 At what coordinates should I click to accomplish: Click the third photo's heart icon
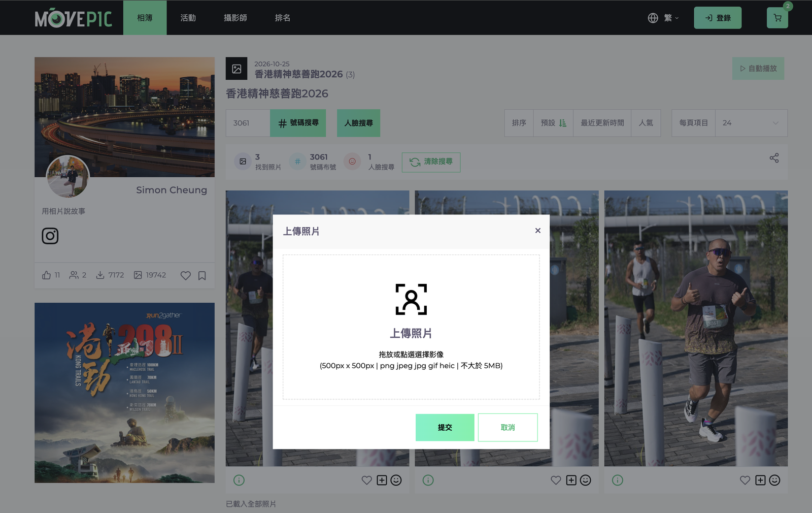point(745,480)
